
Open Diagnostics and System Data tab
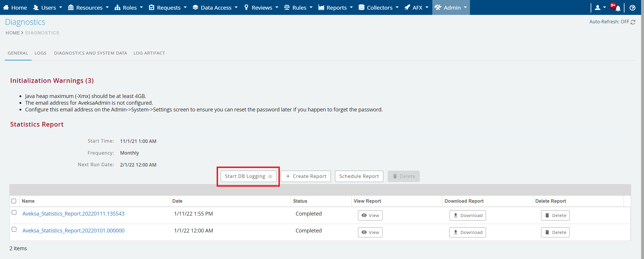click(90, 53)
